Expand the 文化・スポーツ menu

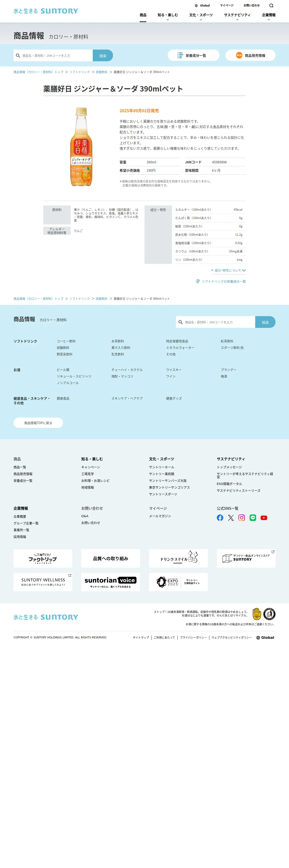click(x=201, y=16)
